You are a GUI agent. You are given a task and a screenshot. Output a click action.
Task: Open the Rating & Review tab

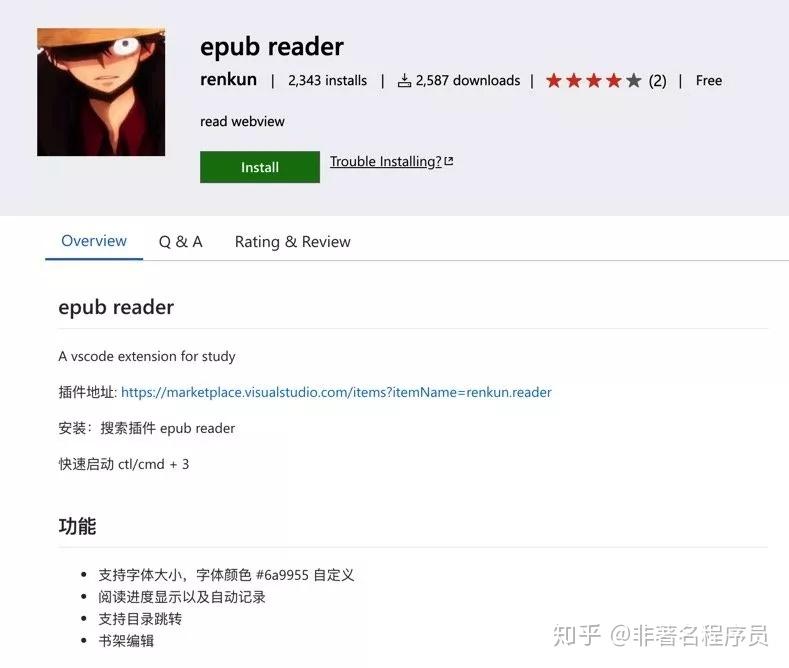pyautogui.click(x=292, y=242)
